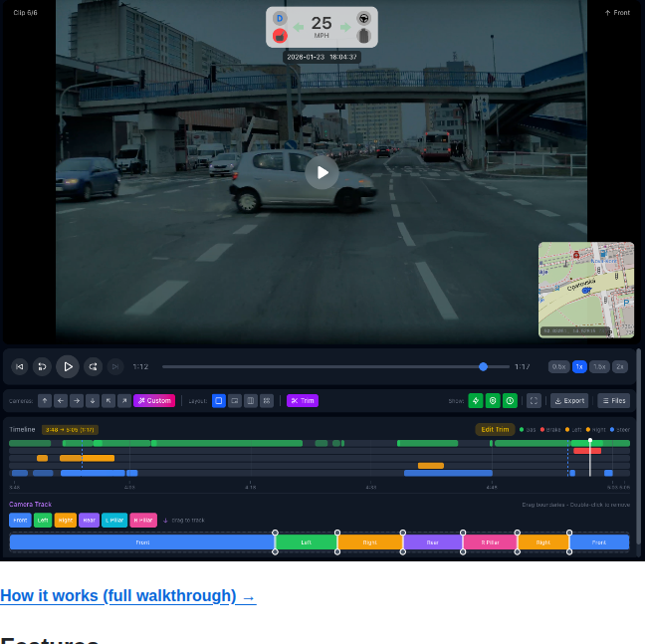Select the right pillar diagonal-arrow camera
645x644 pixels.
(x=124, y=400)
